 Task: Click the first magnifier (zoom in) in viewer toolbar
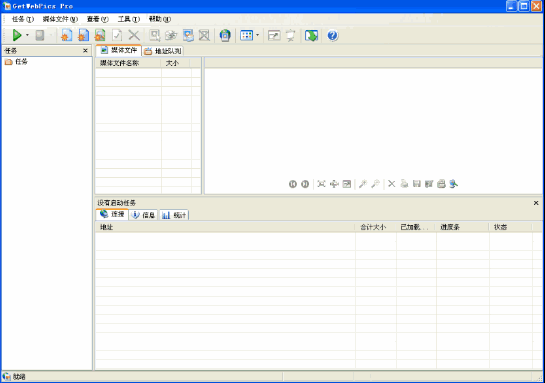pyautogui.click(x=363, y=184)
